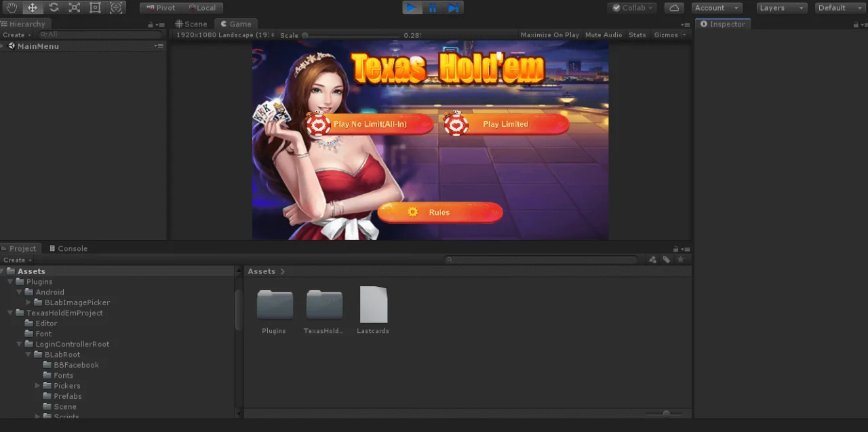Viewport: 868px width, 432px height.
Task: Collapse the TexasHoldEmProject folder
Action: point(10,313)
